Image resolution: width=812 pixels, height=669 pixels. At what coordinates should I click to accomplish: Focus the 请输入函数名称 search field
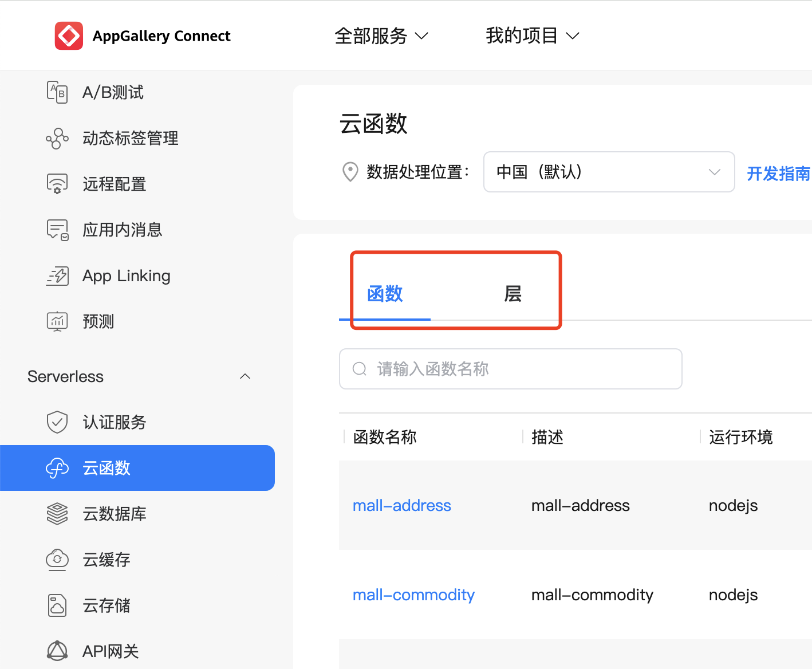(x=511, y=369)
